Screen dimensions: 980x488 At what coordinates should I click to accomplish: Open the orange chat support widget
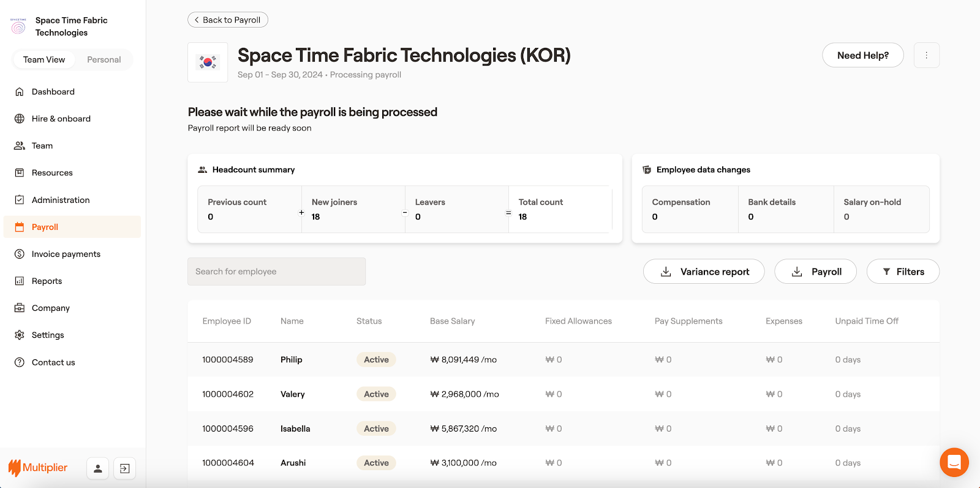pos(954,462)
